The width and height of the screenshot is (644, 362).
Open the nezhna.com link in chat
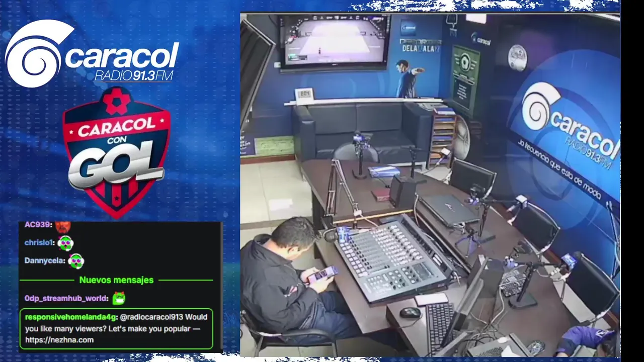(x=59, y=340)
